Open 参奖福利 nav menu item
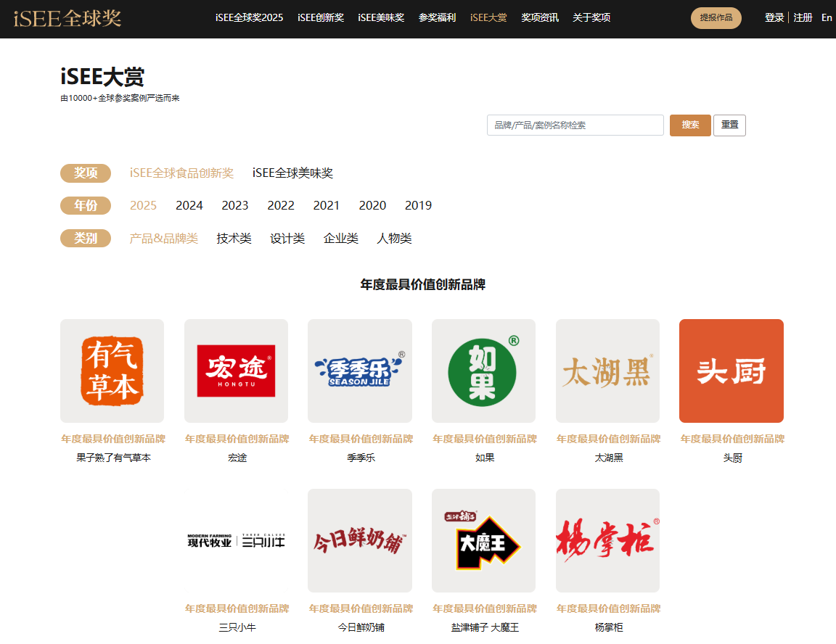The height and width of the screenshot is (644, 836). click(x=437, y=17)
